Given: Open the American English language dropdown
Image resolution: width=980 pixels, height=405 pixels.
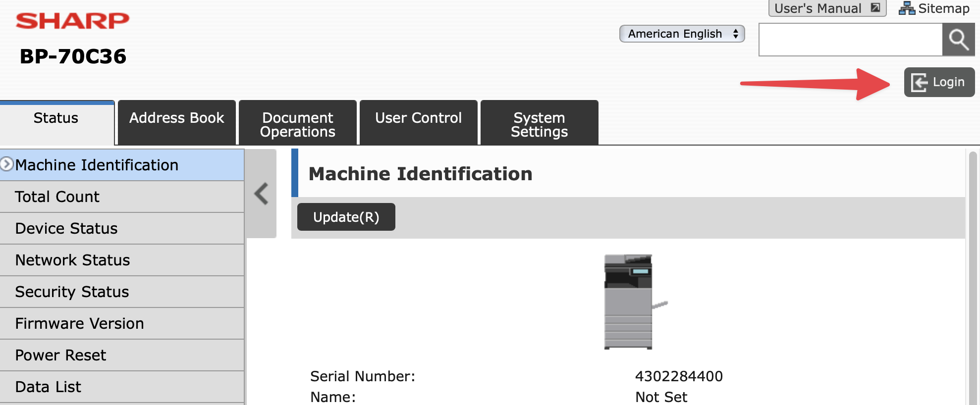Looking at the screenshot, I should [682, 34].
